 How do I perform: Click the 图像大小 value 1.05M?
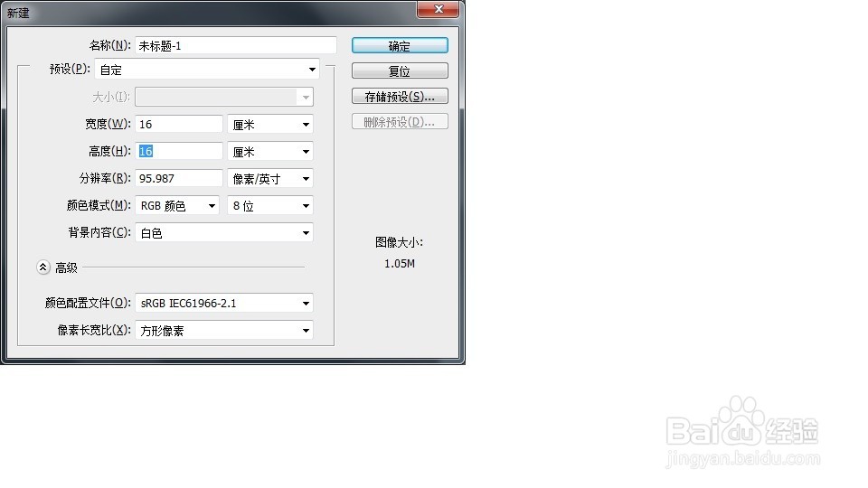(400, 264)
